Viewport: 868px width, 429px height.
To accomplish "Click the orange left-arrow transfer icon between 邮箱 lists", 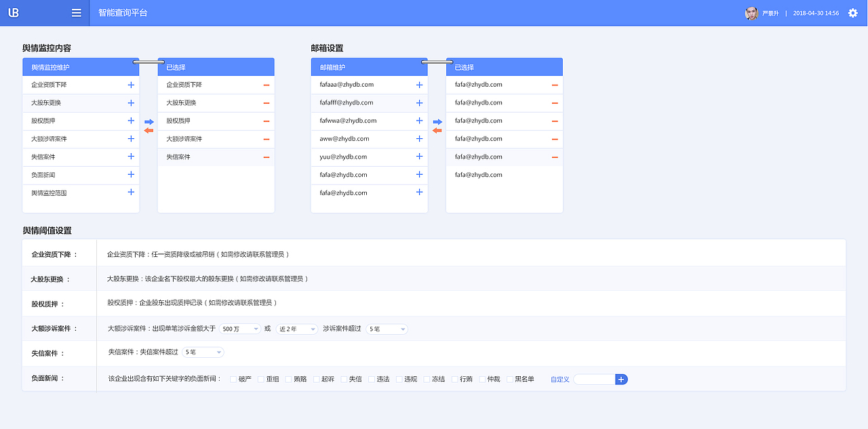I will (x=437, y=129).
